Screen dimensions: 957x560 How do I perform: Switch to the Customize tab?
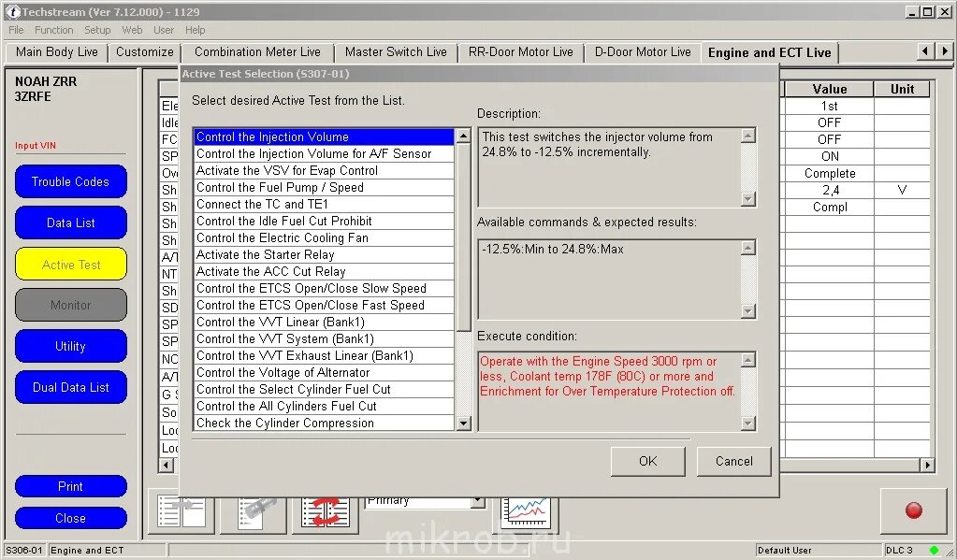pos(145,52)
